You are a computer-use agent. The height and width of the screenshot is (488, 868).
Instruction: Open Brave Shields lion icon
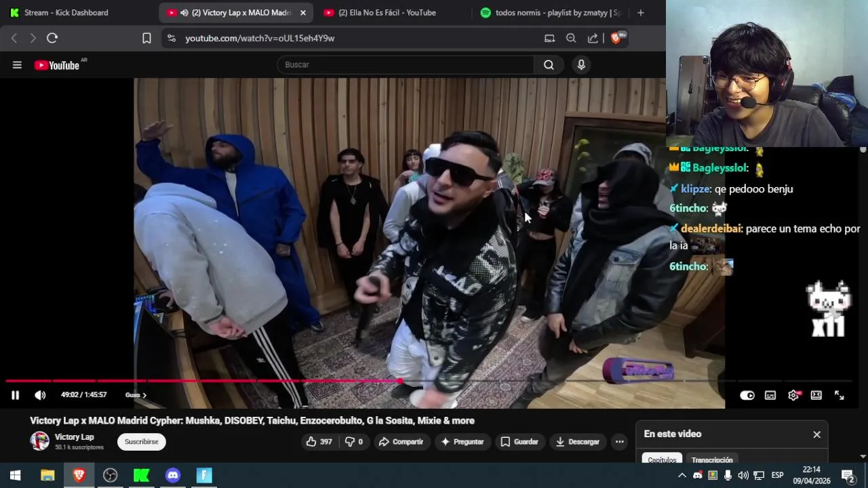pyautogui.click(x=616, y=38)
